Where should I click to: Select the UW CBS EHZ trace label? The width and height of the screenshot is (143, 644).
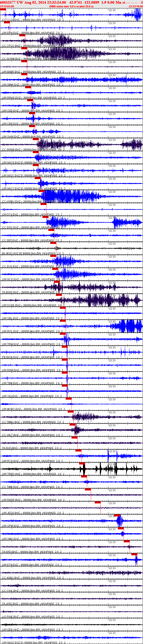32,124
